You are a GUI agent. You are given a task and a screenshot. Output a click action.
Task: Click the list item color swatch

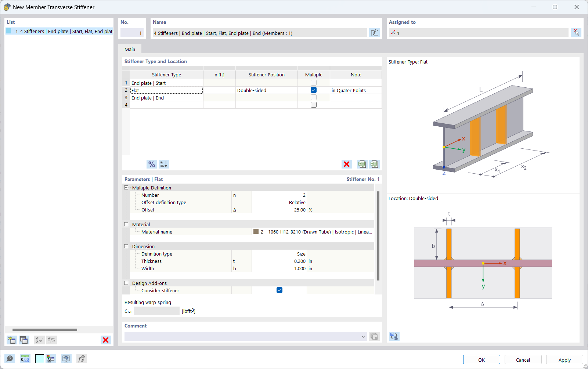(x=8, y=31)
